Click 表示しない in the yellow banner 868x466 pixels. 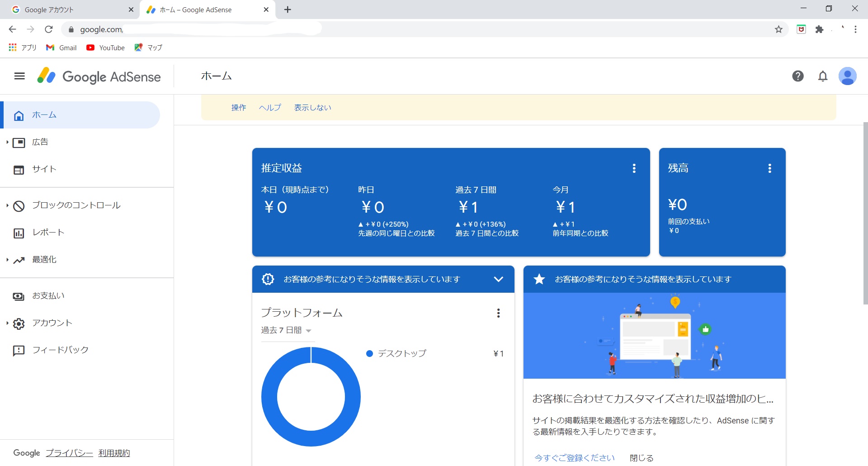[x=312, y=108]
